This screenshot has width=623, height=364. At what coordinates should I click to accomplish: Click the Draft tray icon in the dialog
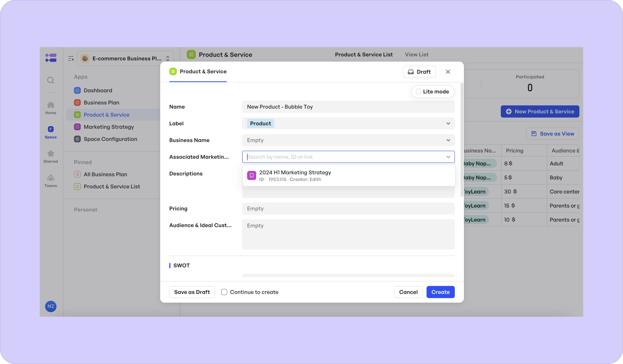(x=411, y=72)
